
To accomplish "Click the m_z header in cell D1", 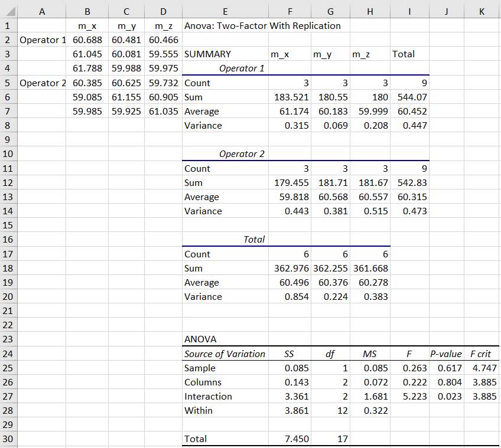I will pos(164,26).
